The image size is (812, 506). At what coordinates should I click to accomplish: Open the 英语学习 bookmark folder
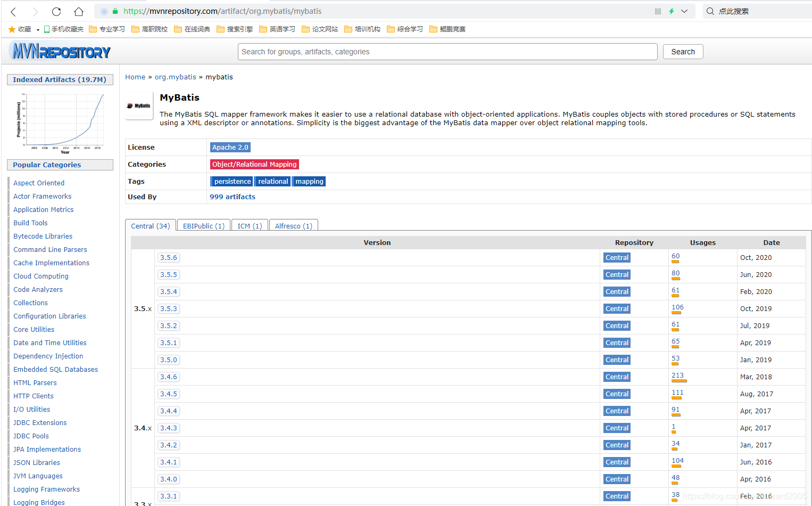277,29
